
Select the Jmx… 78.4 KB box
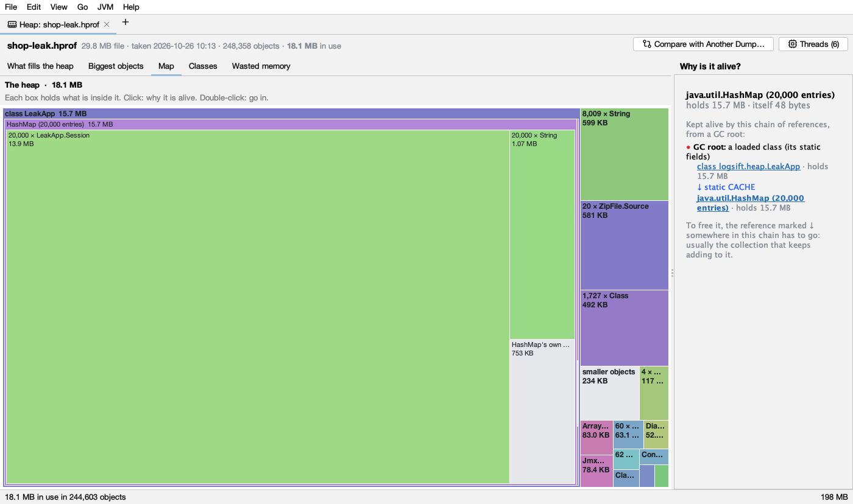pos(596,471)
